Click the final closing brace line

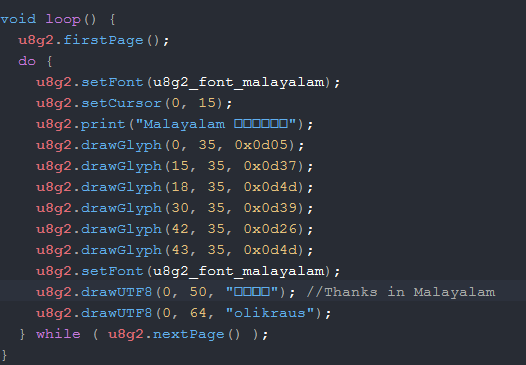pos(4,355)
